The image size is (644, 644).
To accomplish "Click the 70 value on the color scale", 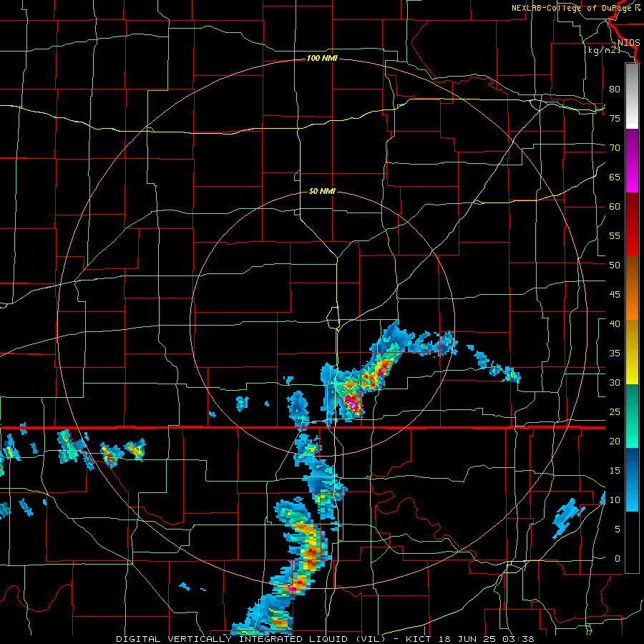I will click(615, 148).
